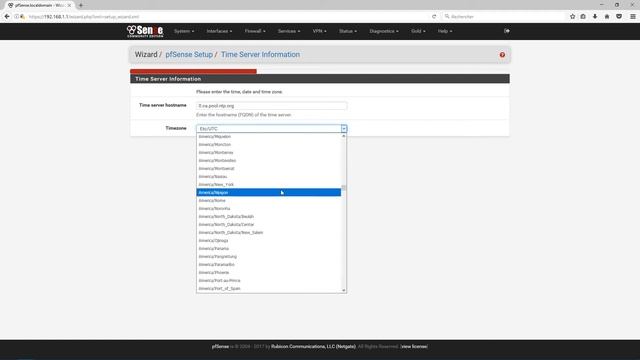Click Rubicon Communications footer link
640x360 pixels.
pos(313,347)
